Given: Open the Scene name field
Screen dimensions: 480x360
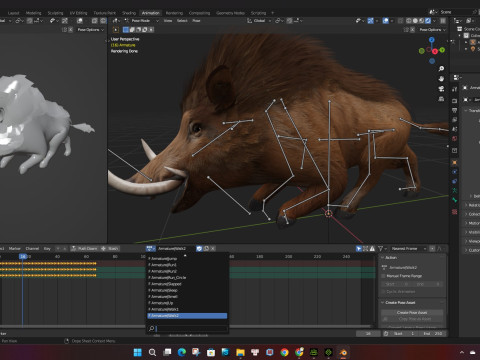Looking at the screenshot, I should 455,12.
